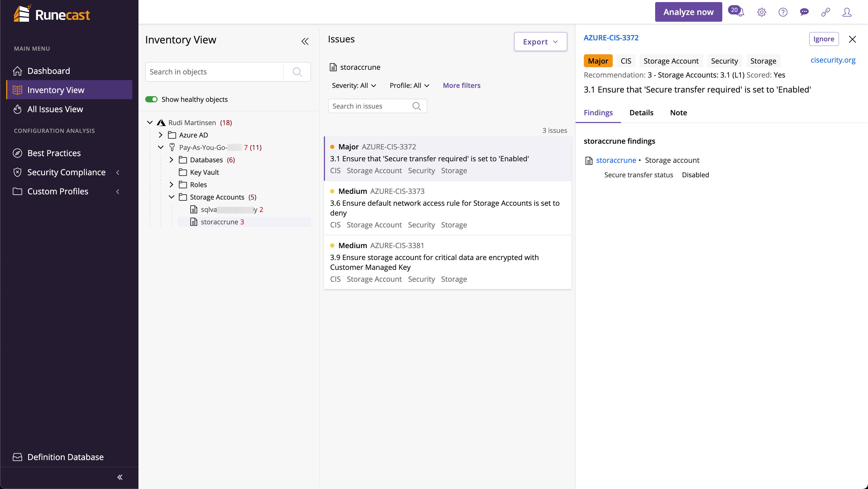
Task: Click the All Issues View icon
Action: (x=18, y=109)
